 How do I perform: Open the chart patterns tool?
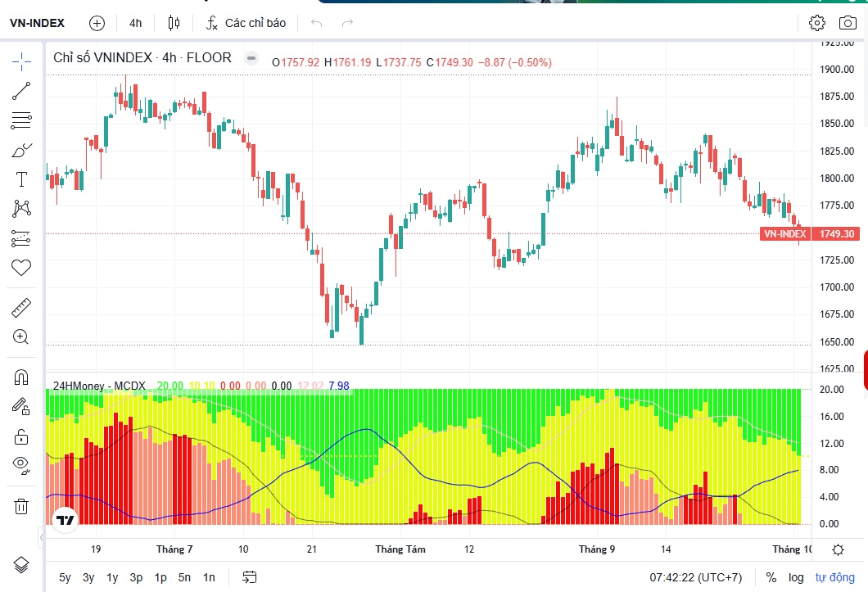[x=21, y=209]
